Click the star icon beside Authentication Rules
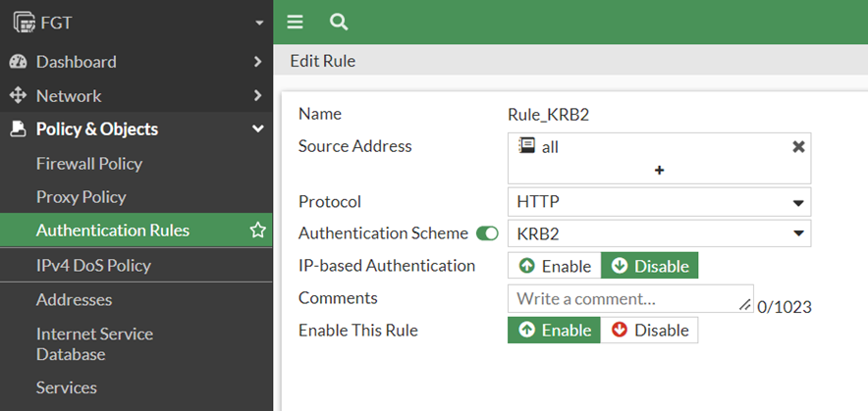Image resolution: width=868 pixels, height=411 pixels. pyautogui.click(x=258, y=231)
